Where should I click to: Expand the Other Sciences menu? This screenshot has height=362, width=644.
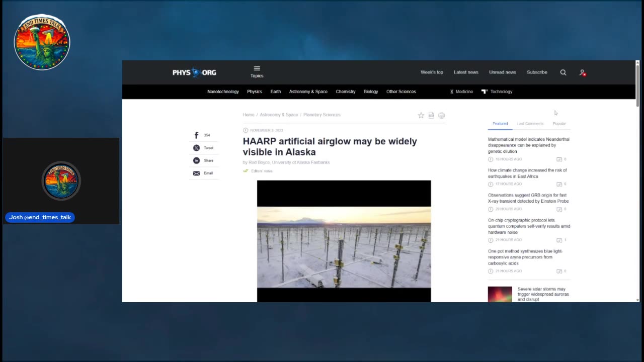click(401, 92)
